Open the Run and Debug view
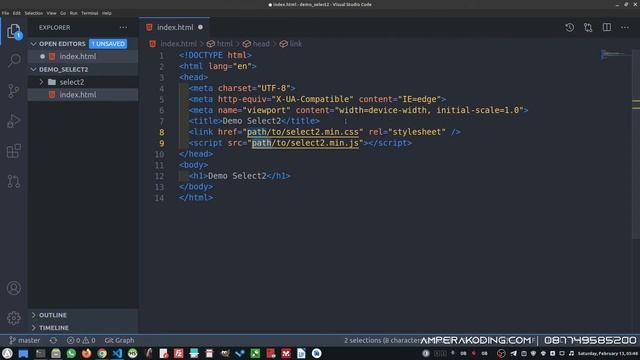 coord(13,121)
